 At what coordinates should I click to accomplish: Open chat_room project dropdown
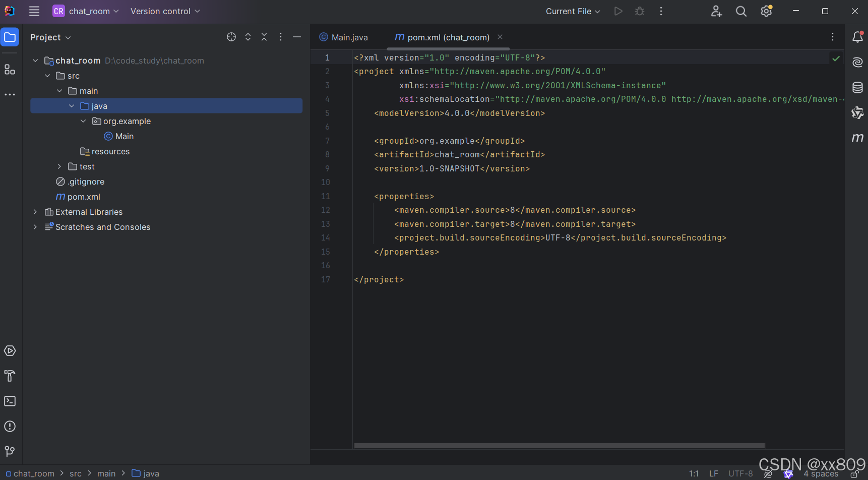(86, 11)
